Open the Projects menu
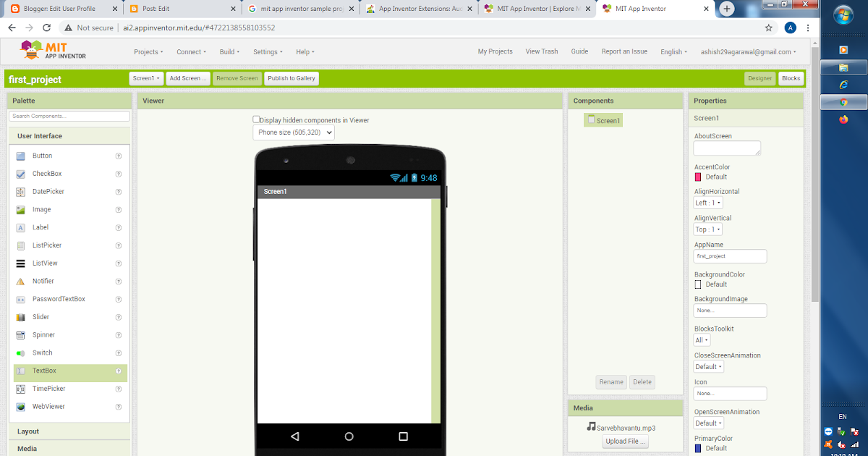The width and height of the screenshot is (868, 456). (148, 51)
